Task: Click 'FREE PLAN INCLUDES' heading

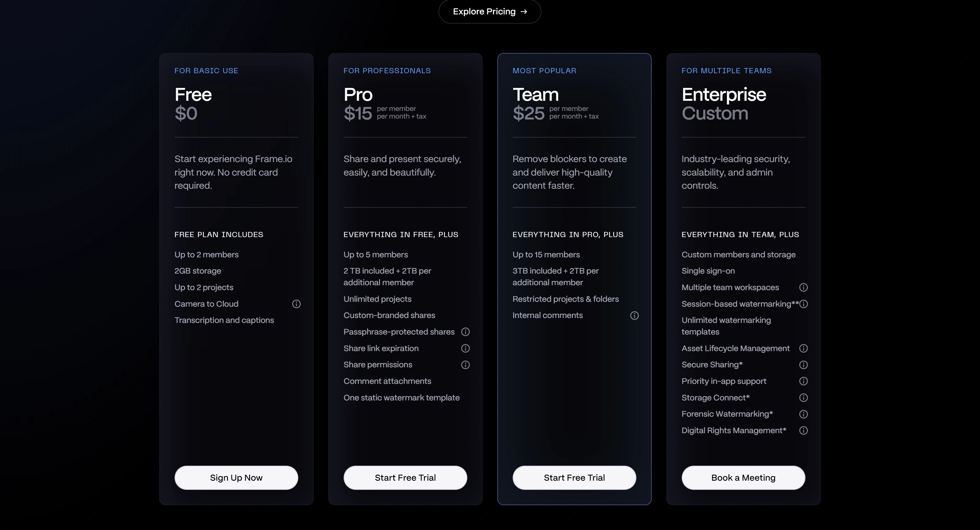Action: point(219,235)
